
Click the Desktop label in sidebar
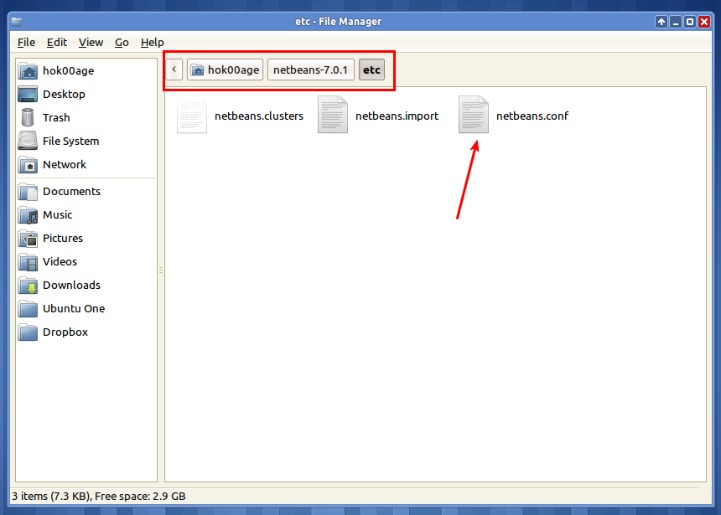[64, 94]
